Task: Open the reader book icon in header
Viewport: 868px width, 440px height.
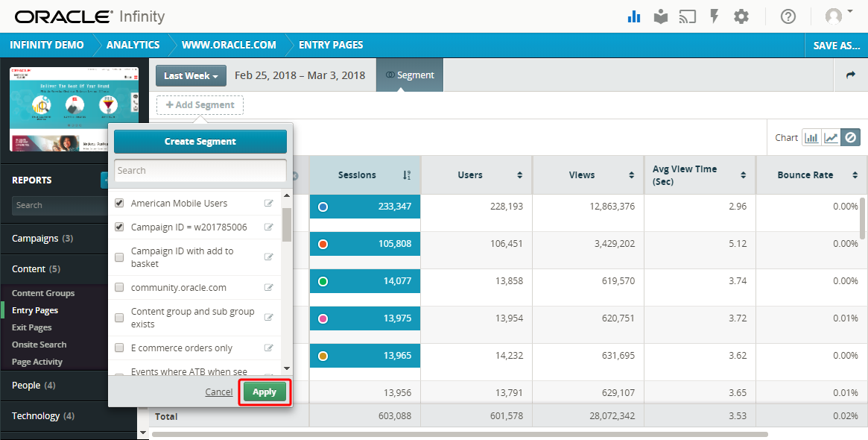Action: point(660,16)
